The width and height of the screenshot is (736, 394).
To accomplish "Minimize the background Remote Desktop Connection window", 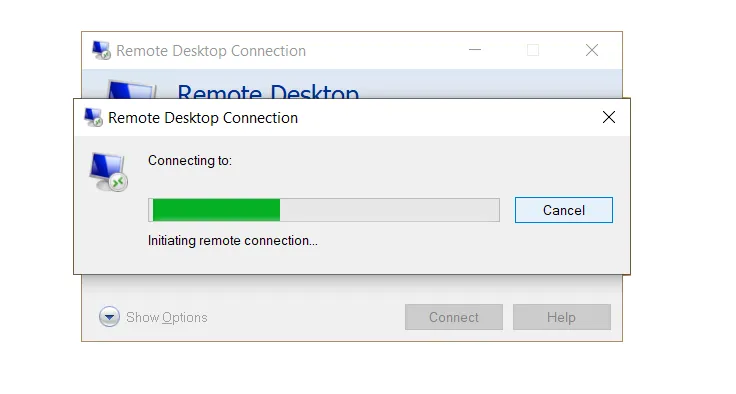I will pyautogui.click(x=475, y=50).
